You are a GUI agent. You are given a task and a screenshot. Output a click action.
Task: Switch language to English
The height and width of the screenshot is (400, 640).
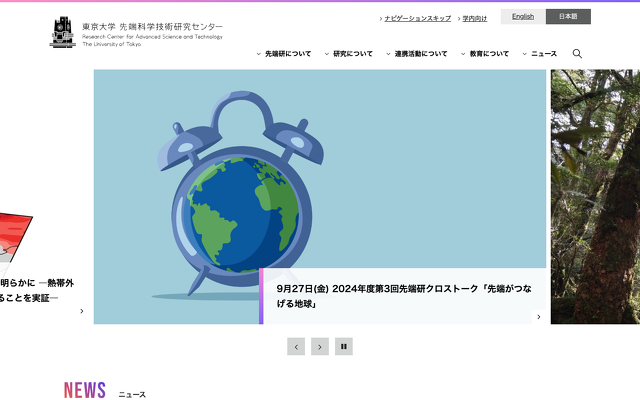[x=523, y=17]
